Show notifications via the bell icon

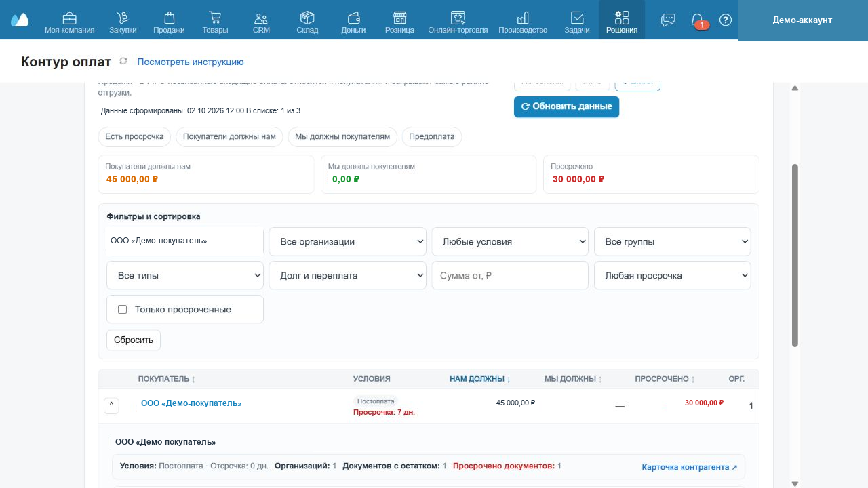click(697, 20)
